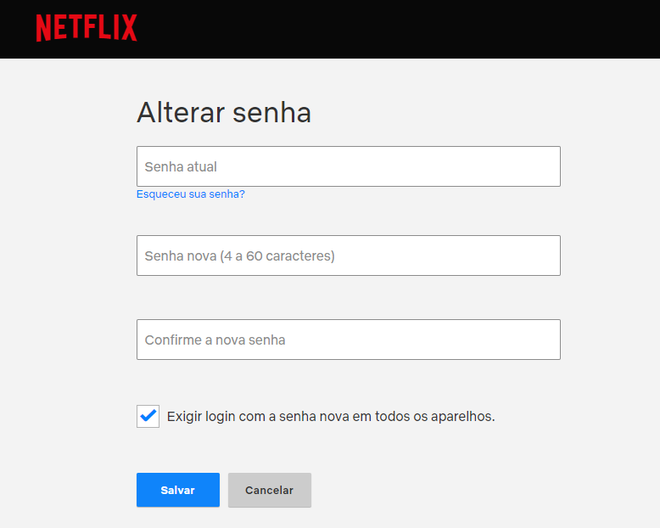Click 'todos os aparelhos' checkbox label text
660x528 pixels.
tap(435, 416)
